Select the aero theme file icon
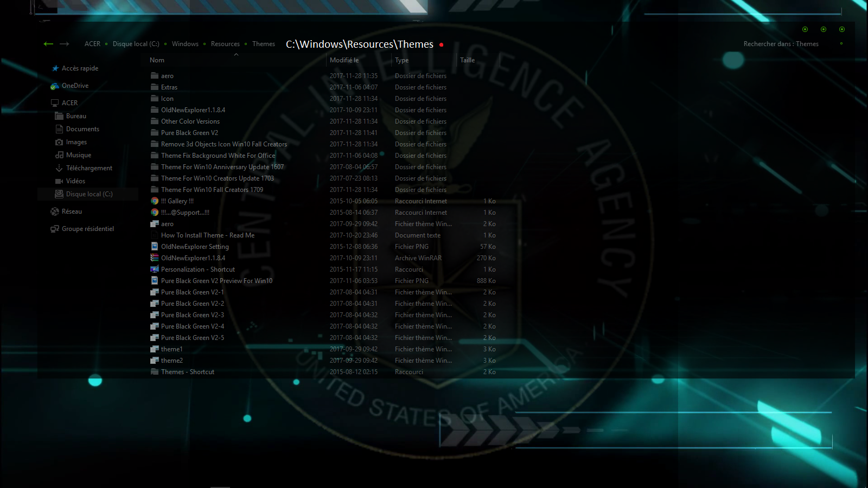 pos(155,224)
